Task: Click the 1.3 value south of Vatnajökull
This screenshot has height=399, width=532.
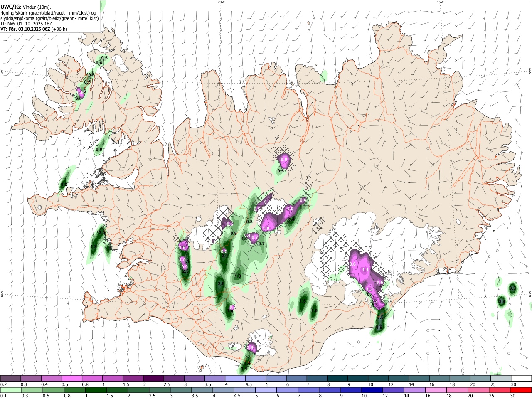Action: [369, 289]
